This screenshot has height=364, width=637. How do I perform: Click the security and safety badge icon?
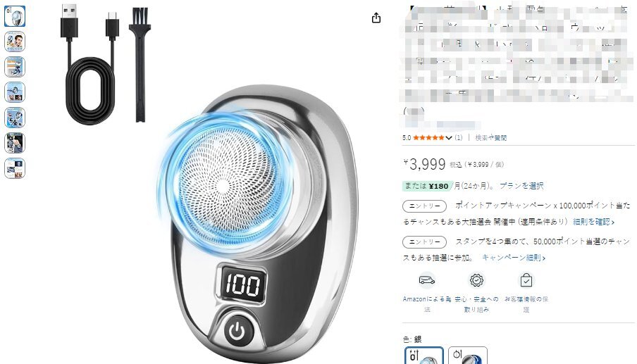pos(476,280)
